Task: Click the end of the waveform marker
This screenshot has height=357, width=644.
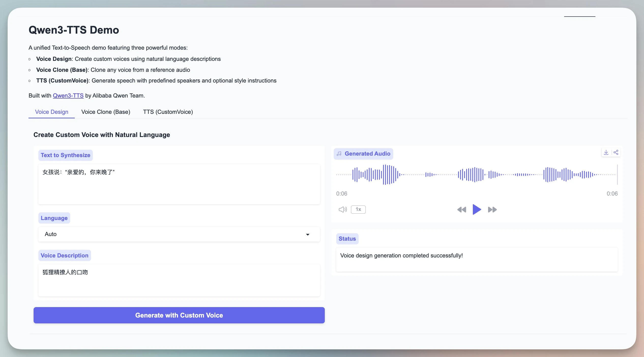Action: (x=617, y=175)
